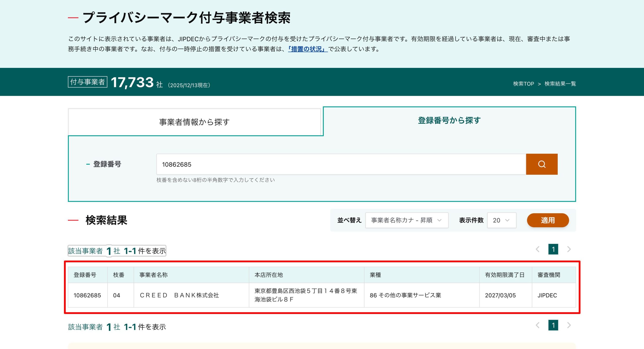The height and width of the screenshot is (349, 644).
Task: Open the 並べ替え sort order dropdown
Action: (x=407, y=220)
